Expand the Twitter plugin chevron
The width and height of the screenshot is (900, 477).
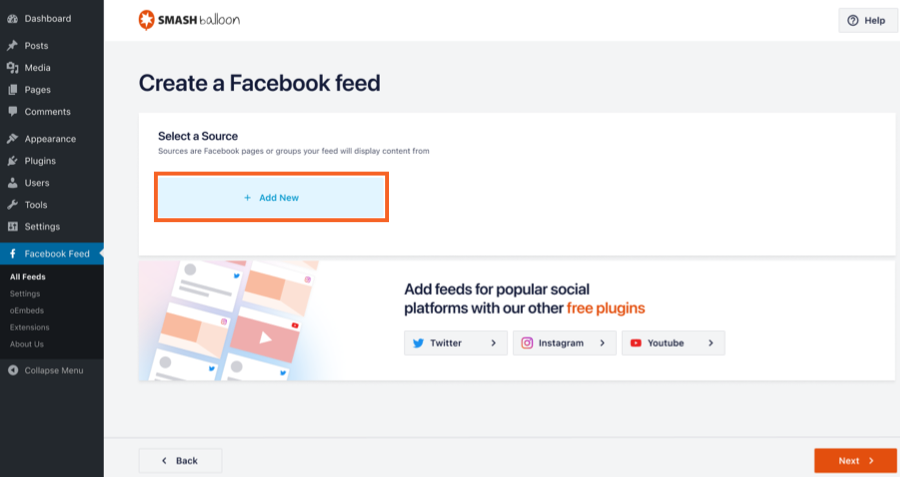click(x=493, y=343)
